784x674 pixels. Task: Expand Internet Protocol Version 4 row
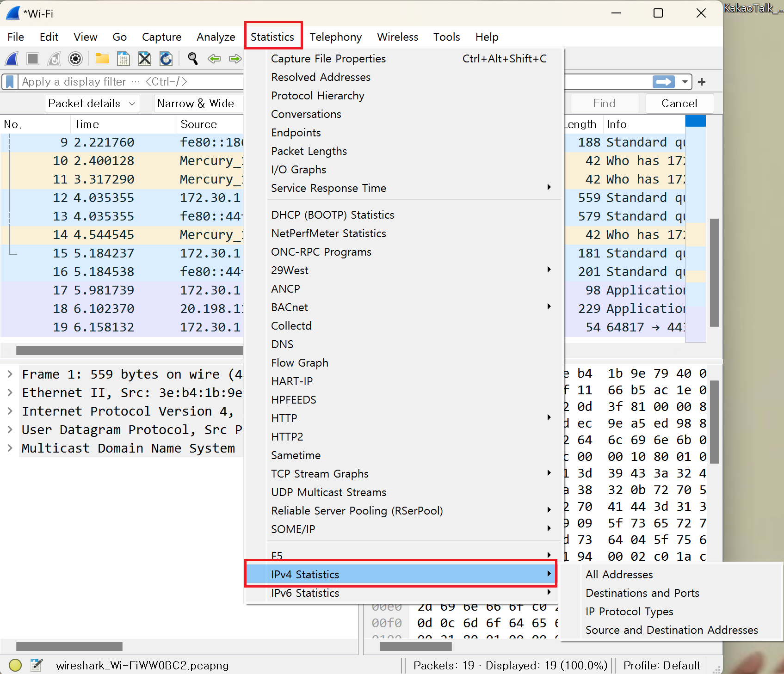click(x=10, y=411)
